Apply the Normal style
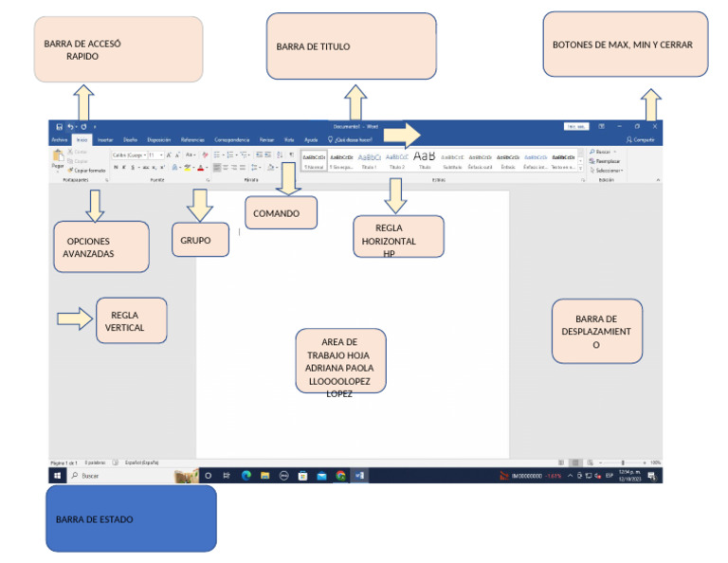The height and width of the screenshot is (563, 728). 315,160
